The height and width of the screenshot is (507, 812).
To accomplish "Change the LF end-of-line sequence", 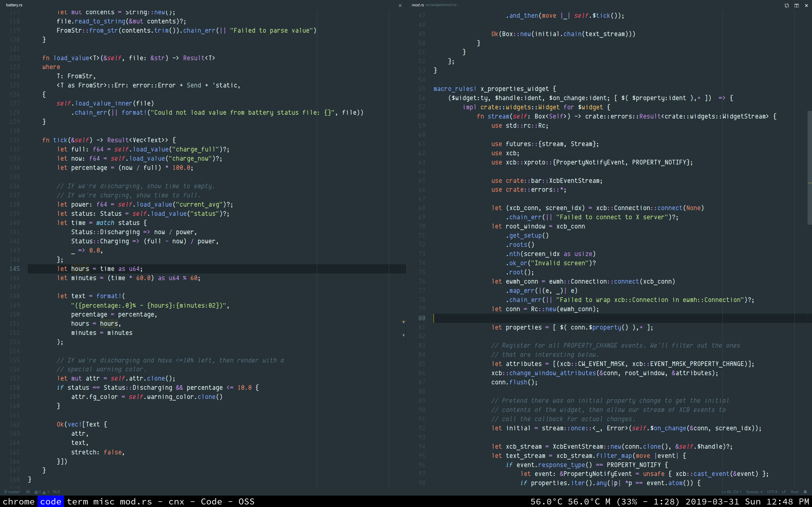I will point(784,492).
